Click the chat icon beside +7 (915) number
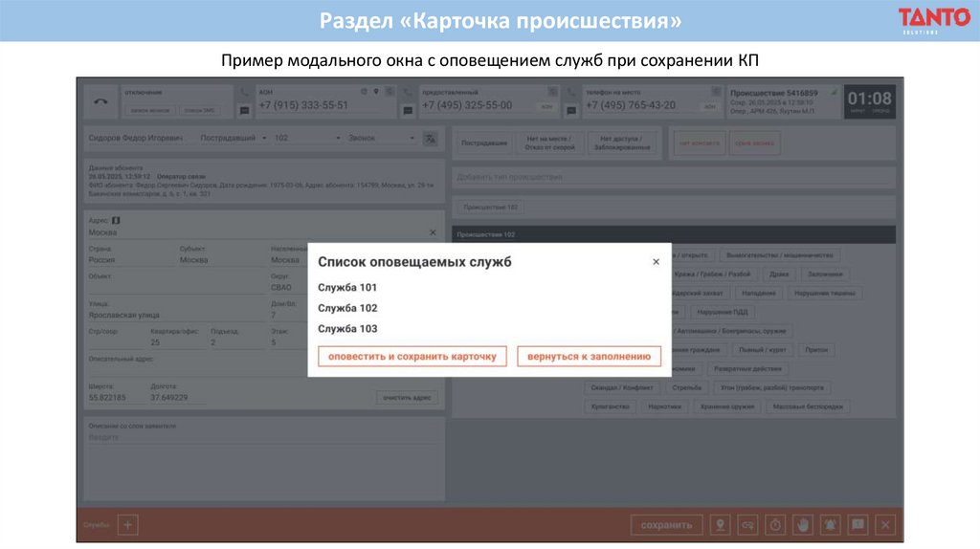 [x=244, y=111]
